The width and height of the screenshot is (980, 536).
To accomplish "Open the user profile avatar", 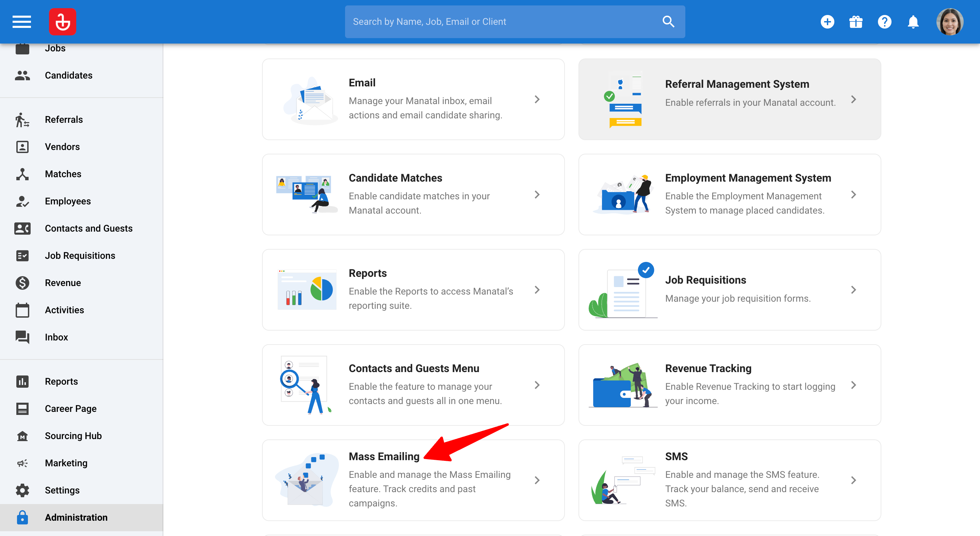I will 950,22.
